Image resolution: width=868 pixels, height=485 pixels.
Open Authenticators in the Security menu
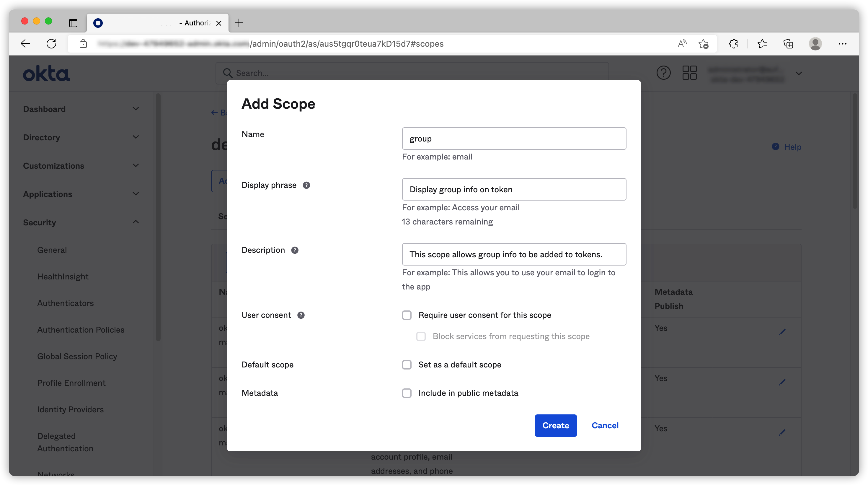[65, 303]
